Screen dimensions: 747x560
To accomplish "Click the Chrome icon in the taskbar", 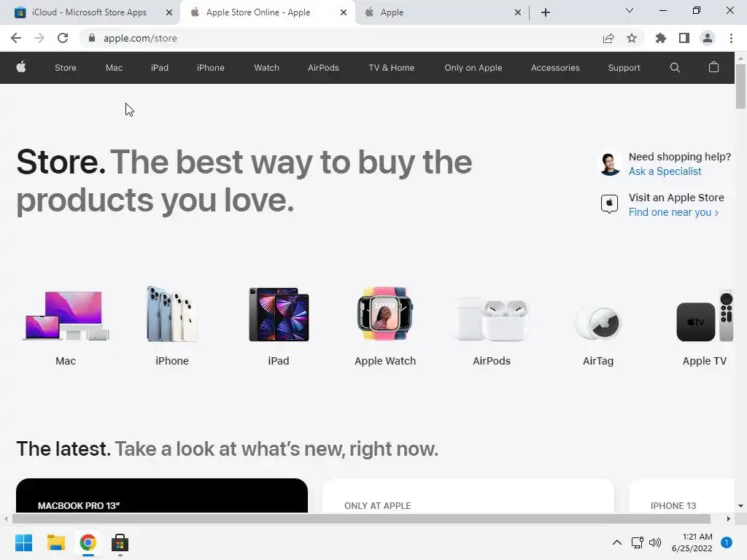I will (88, 542).
